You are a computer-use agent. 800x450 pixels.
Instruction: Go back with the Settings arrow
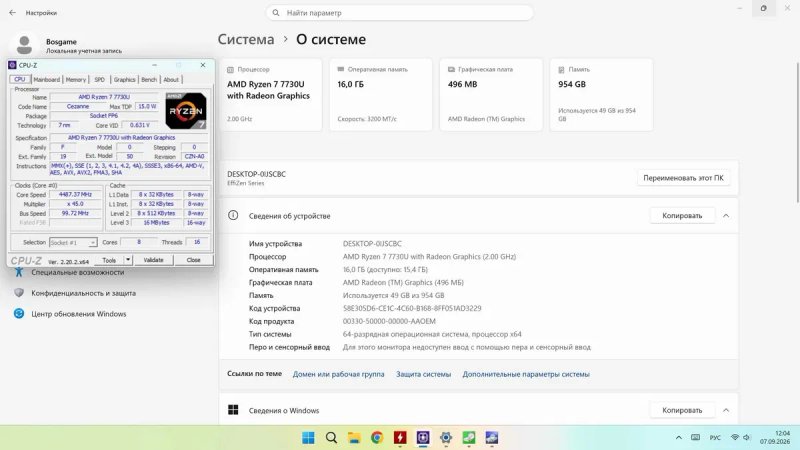[x=13, y=13]
